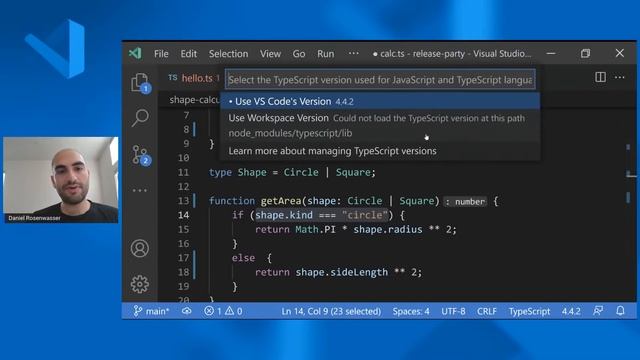Open the Edit menu
The height and width of the screenshot is (360, 640).
(189, 54)
